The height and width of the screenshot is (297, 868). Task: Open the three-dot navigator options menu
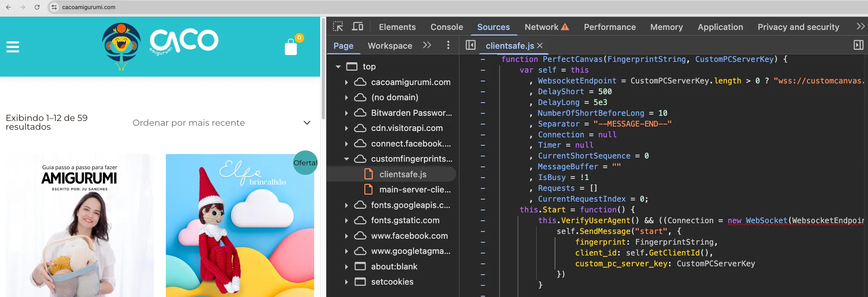(448, 45)
